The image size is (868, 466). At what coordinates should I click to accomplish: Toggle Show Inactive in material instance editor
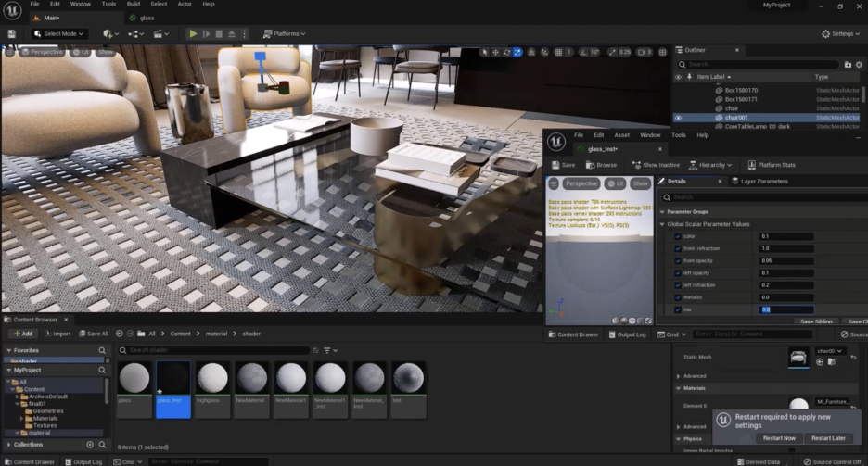point(656,165)
